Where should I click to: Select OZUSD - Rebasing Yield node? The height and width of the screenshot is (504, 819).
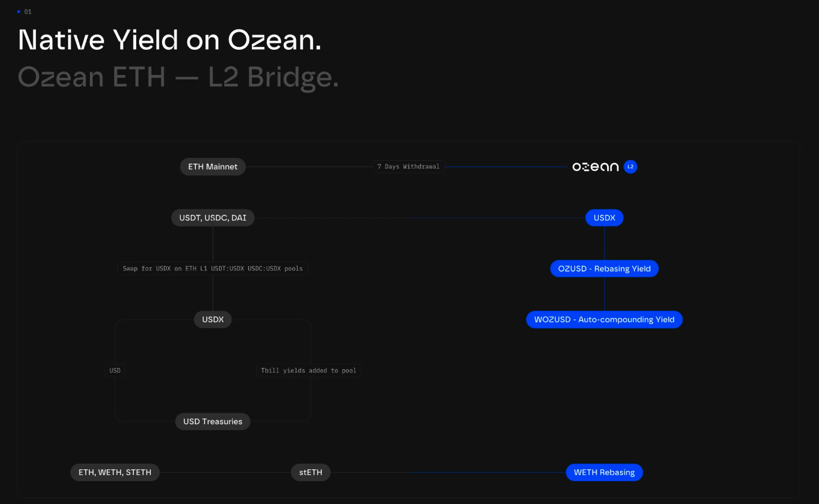[x=604, y=269]
